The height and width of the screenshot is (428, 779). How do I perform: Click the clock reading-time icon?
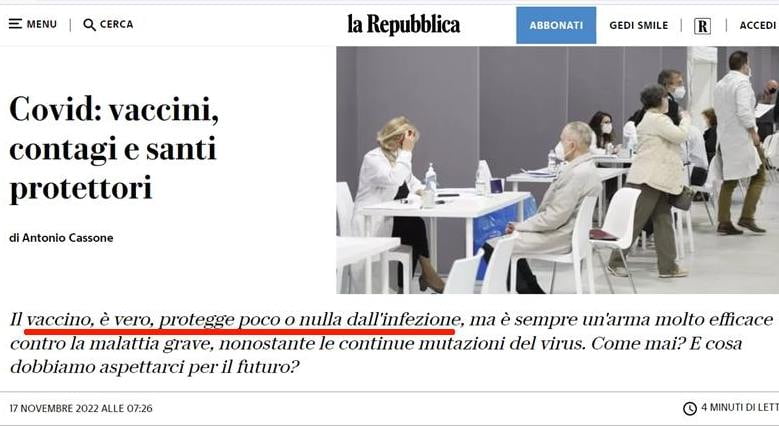[x=690, y=409]
